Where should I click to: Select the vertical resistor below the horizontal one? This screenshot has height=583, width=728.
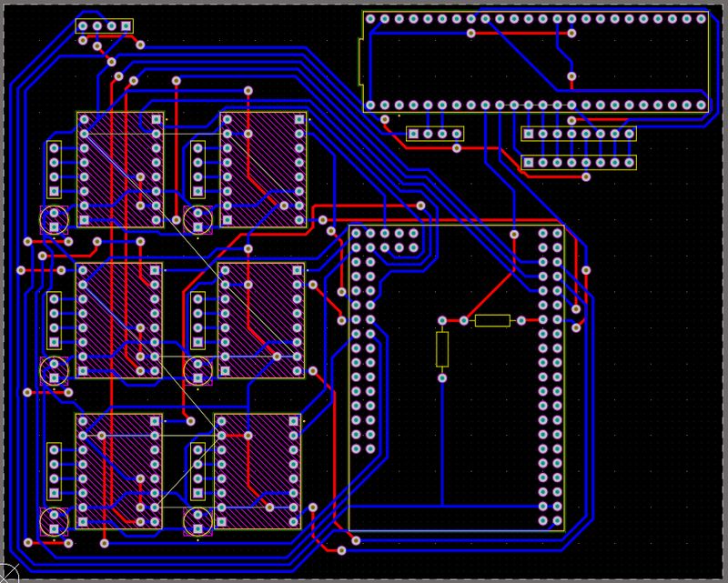point(442,350)
